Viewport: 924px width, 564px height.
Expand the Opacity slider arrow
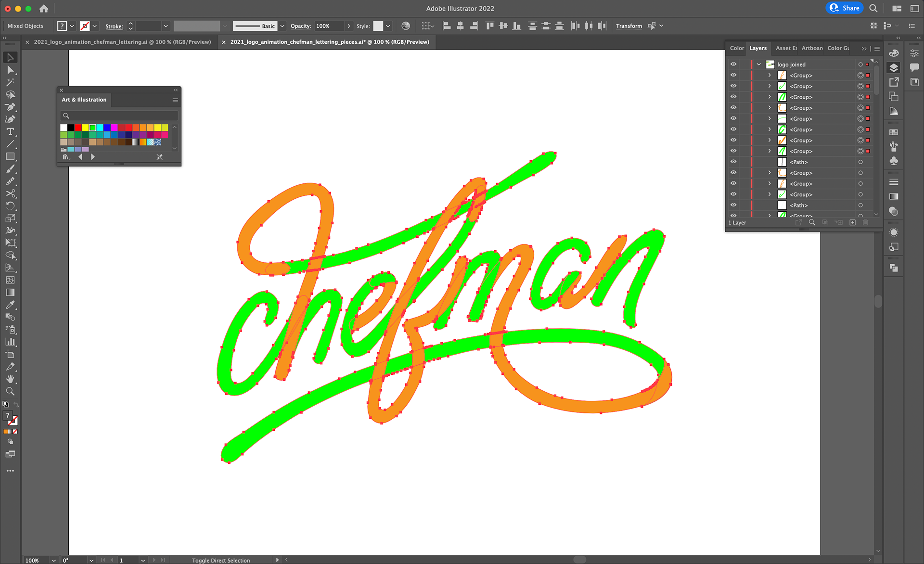pyautogui.click(x=349, y=26)
